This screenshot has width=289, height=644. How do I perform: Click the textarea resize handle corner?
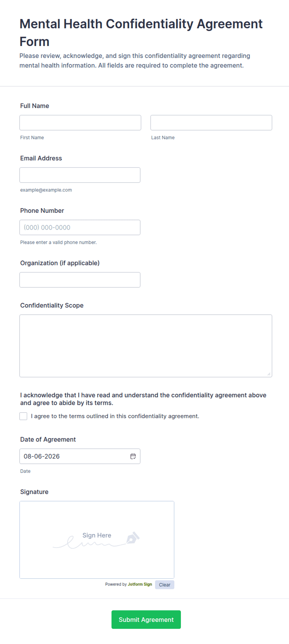point(269,374)
